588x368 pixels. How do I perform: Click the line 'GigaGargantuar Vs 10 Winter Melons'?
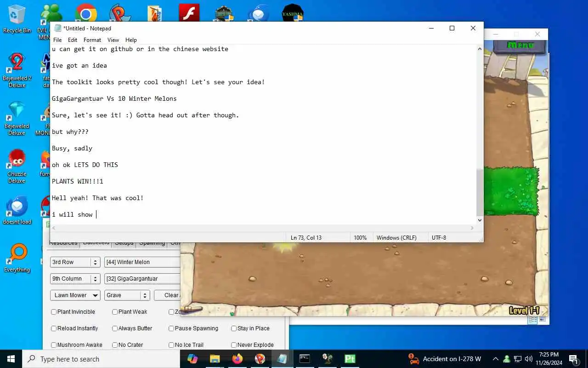pyautogui.click(x=114, y=98)
